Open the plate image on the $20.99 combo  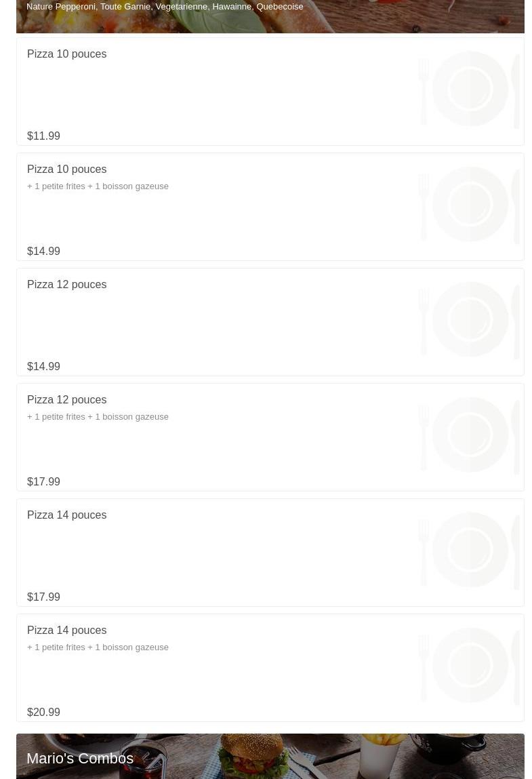[470, 665]
